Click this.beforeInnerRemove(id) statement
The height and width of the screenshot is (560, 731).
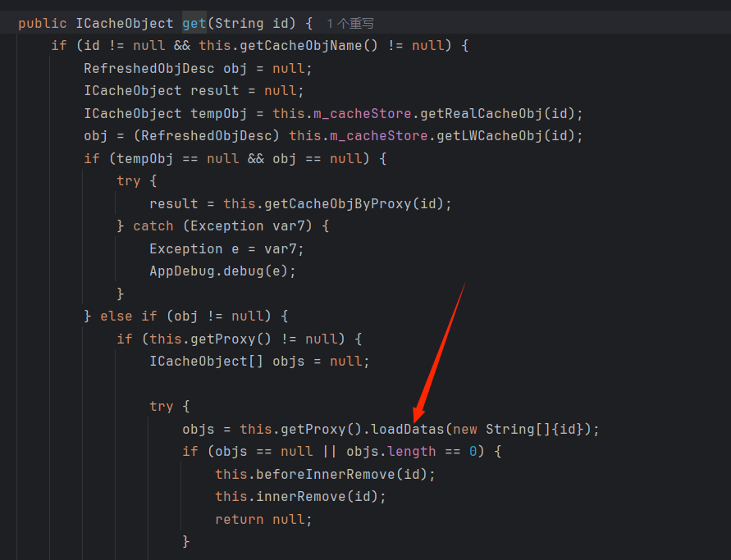click(325, 474)
